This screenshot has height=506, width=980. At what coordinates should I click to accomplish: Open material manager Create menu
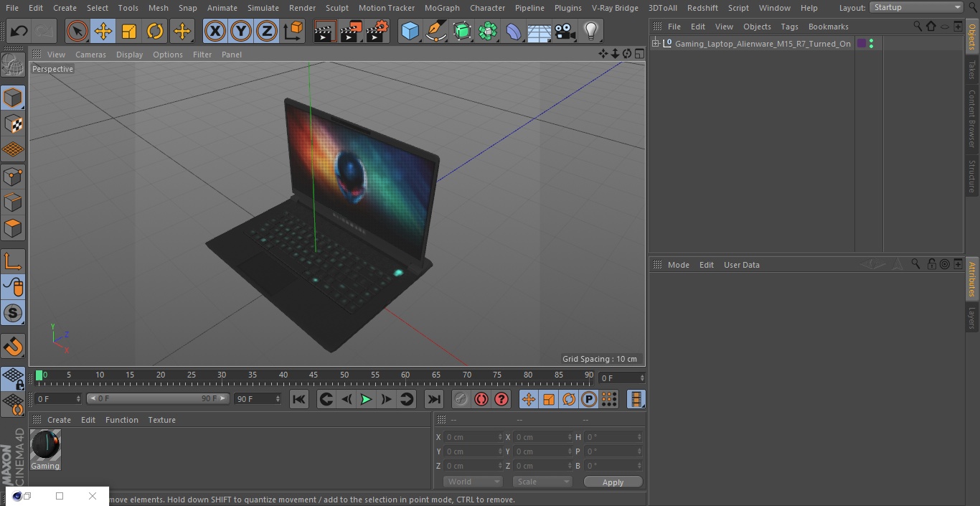pos(59,420)
